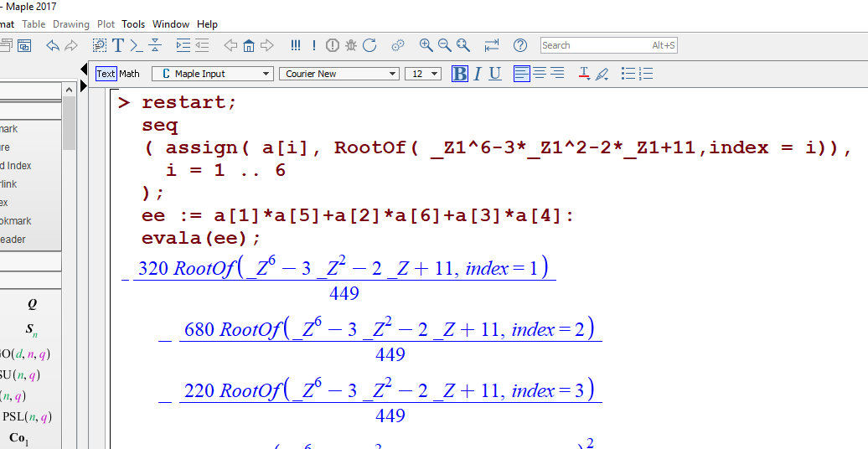Align text left
The image size is (868, 449).
point(521,73)
